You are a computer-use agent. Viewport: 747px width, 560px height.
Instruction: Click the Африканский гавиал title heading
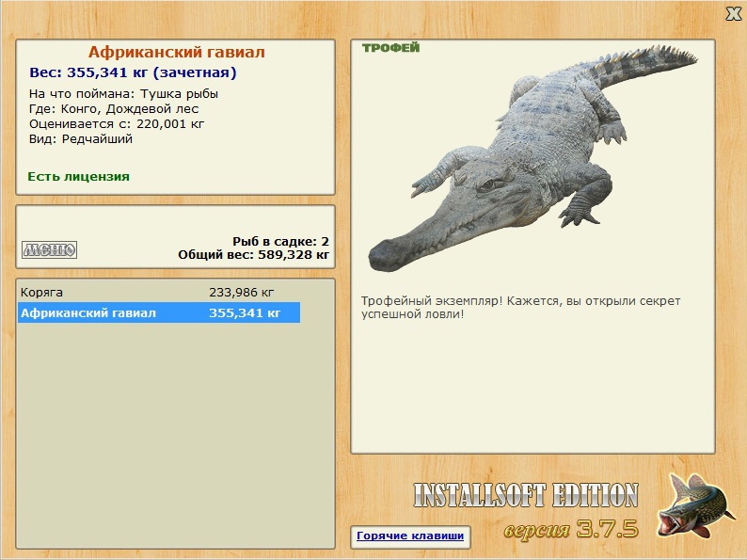(176, 52)
